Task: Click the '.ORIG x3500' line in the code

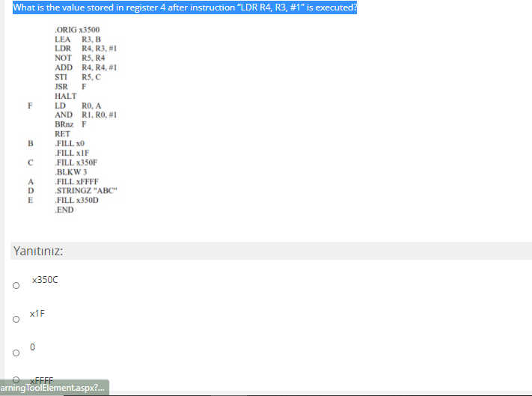Action: [x=77, y=30]
